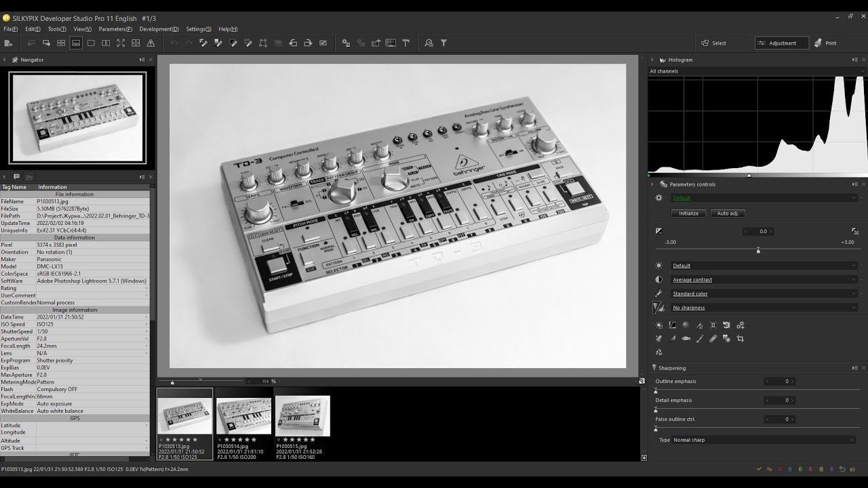The height and width of the screenshot is (488, 868).
Task: Click the Initialize button
Action: (x=689, y=213)
